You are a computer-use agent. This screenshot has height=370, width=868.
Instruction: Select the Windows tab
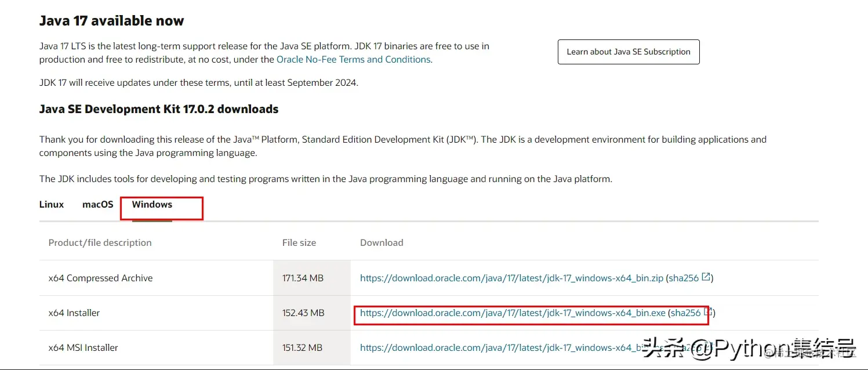pos(152,204)
